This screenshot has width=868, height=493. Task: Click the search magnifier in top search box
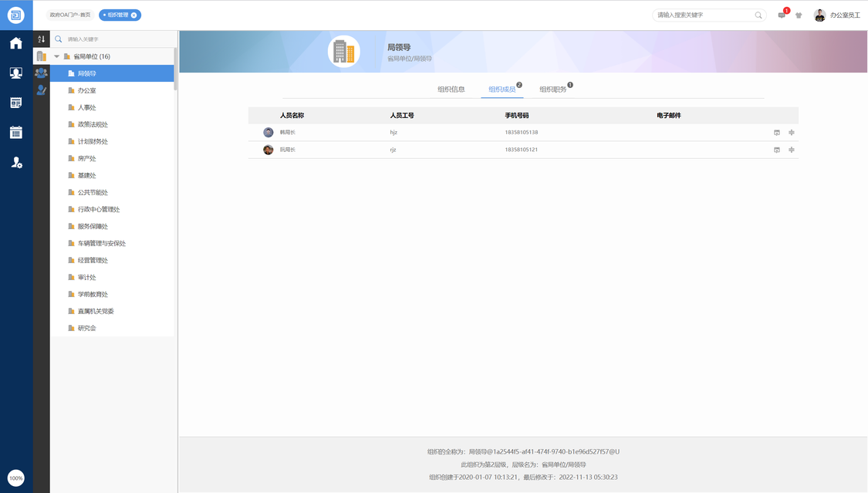point(758,15)
